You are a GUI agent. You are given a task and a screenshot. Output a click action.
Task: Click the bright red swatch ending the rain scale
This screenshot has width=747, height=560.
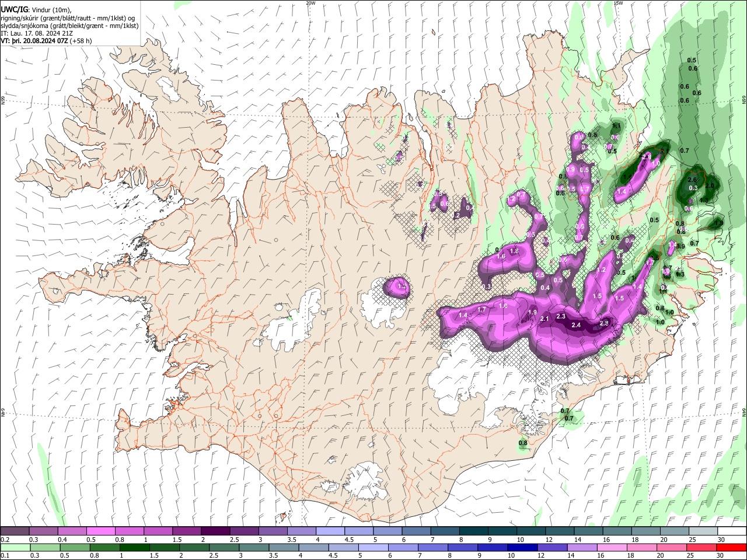coord(731,547)
